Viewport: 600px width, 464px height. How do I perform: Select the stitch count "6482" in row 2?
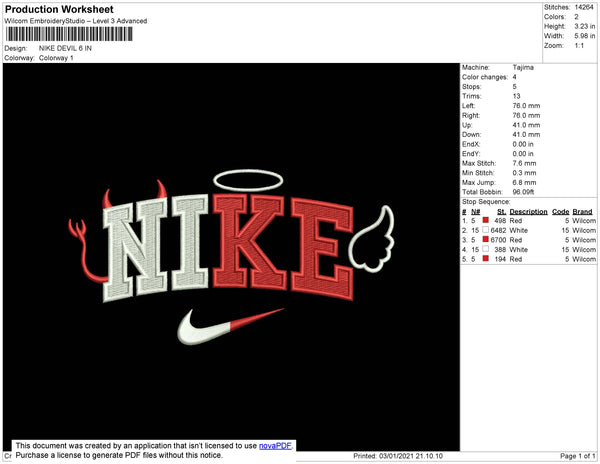(498, 230)
